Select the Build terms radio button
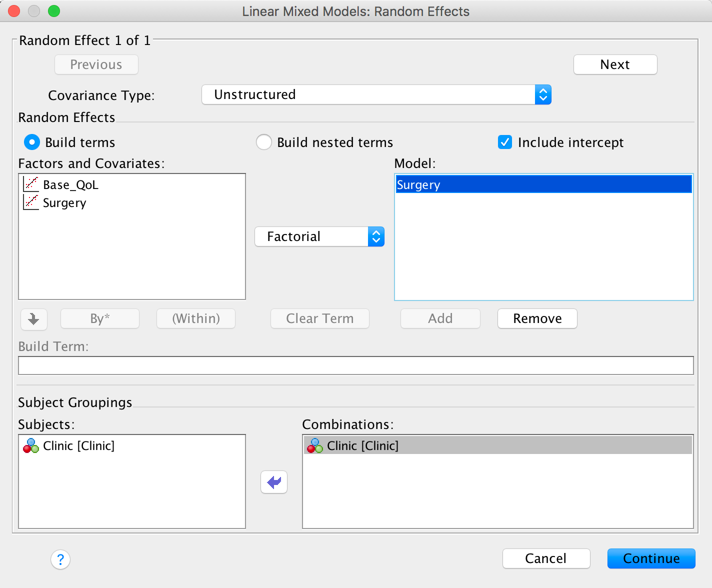 32,142
